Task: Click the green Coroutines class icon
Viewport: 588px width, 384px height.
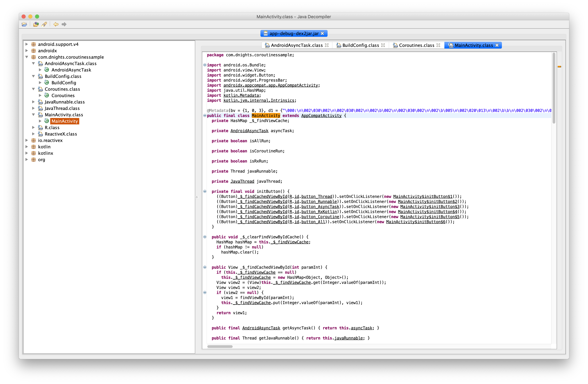Action: (x=47, y=95)
